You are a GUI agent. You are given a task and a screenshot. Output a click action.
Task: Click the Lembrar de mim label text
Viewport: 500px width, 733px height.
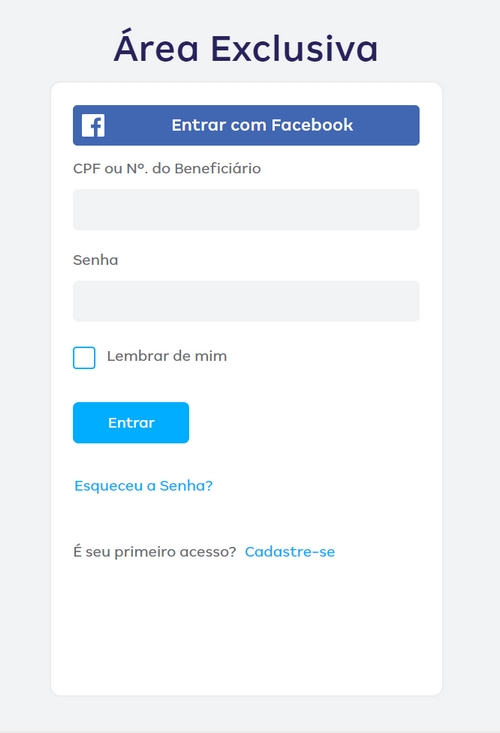(167, 356)
